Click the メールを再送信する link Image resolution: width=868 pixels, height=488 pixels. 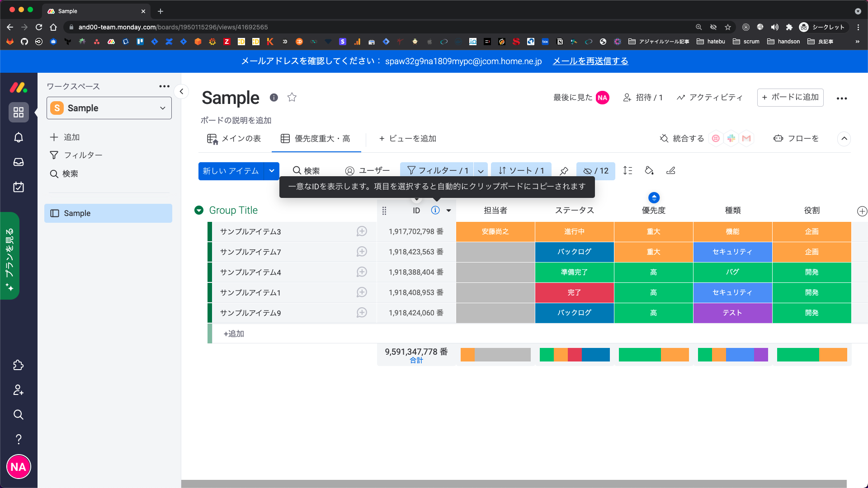pos(590,61)
